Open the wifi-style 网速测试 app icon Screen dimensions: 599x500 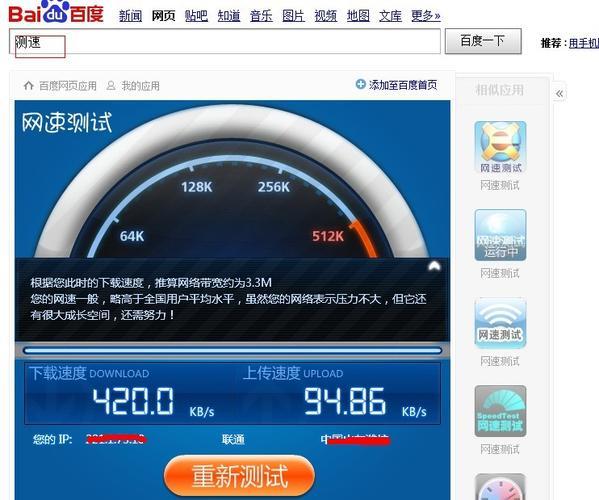(500, 323)
